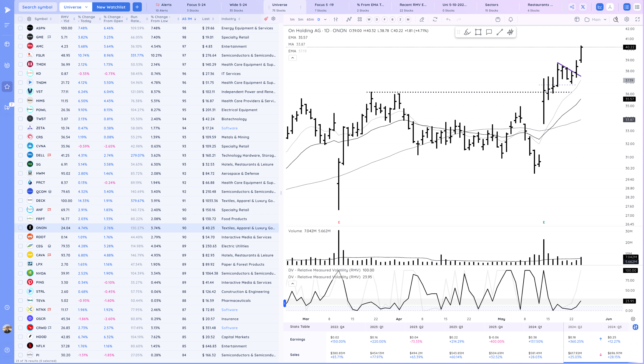Toggle the chart view icon at top right
Viewport: 644px width, 364px height.
pos(600,7)
